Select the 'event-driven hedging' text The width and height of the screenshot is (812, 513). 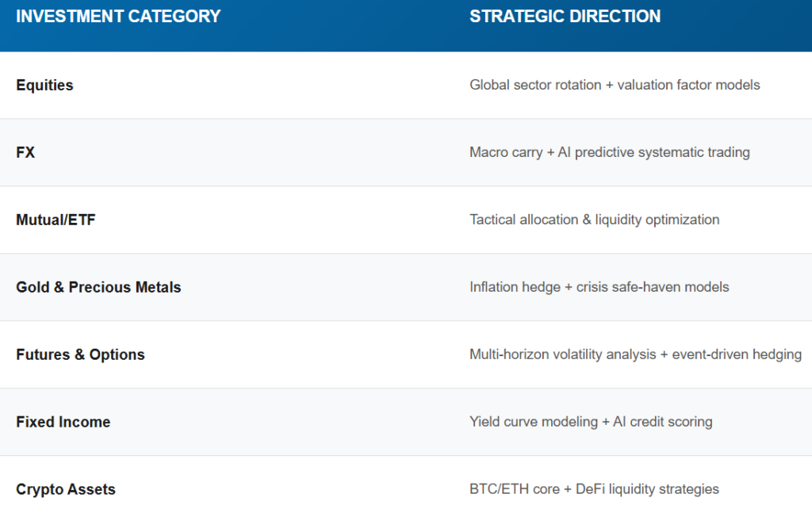point(737,354)
